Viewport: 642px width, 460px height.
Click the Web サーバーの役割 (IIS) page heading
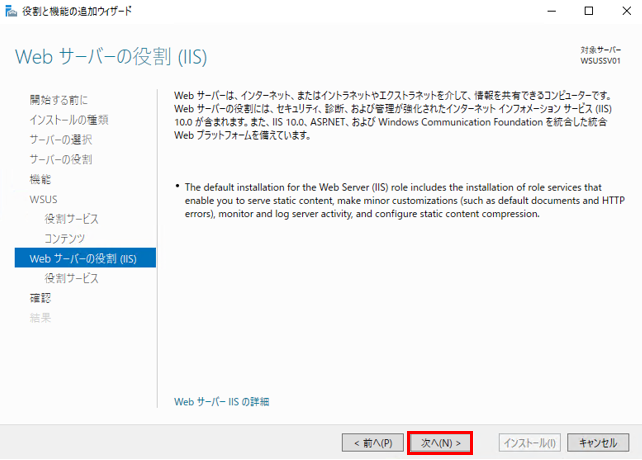(x=111, y=57)
